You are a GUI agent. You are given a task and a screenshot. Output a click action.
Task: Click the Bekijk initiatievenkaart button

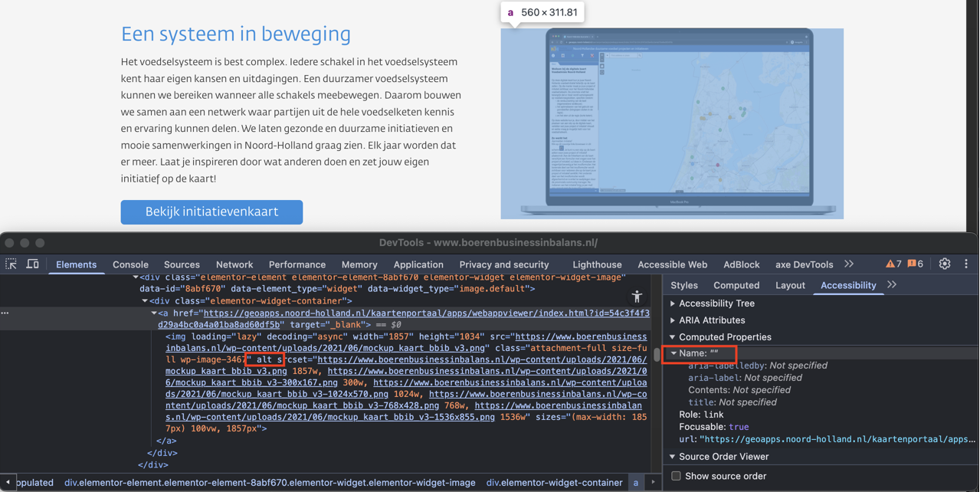[211, 212]
